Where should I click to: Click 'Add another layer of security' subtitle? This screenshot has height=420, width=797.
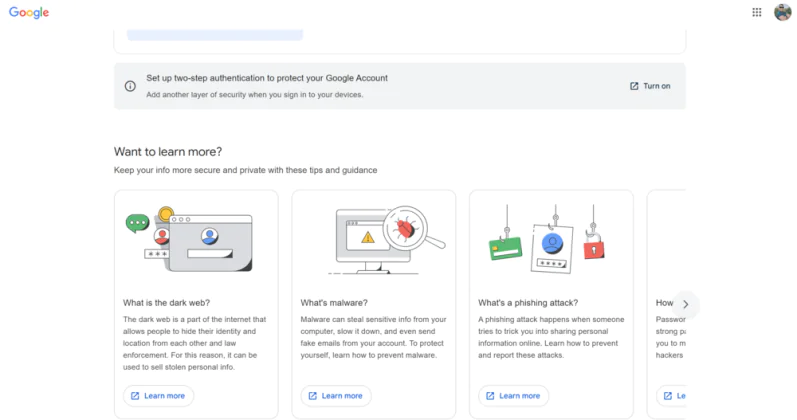pos(255,95)
